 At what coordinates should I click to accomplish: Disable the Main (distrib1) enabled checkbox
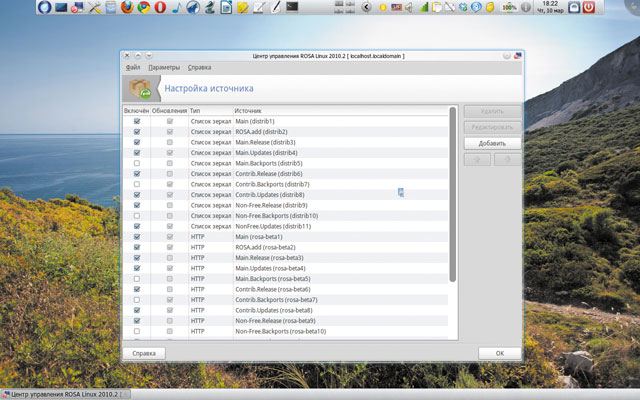tap(137, 121)
